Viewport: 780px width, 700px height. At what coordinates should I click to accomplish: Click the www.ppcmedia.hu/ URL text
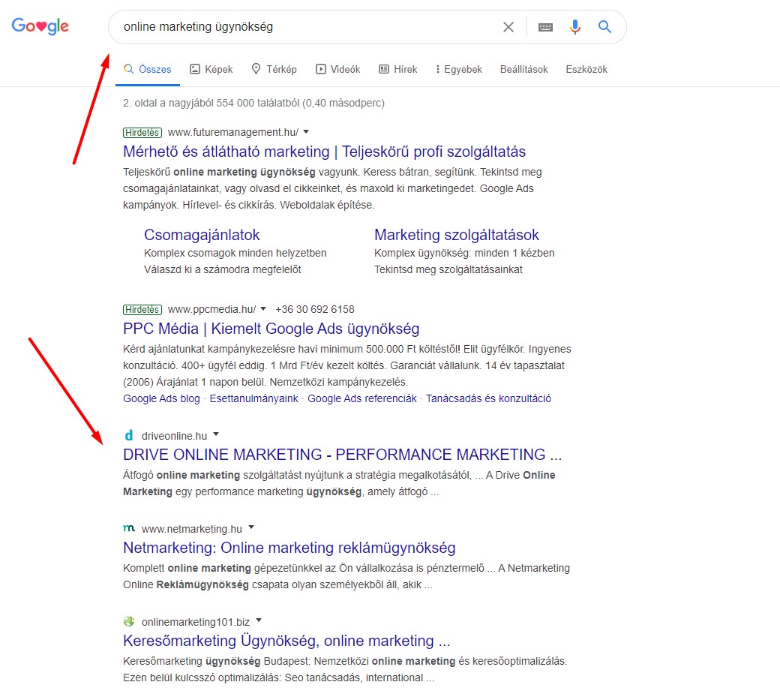coord(212,309)
